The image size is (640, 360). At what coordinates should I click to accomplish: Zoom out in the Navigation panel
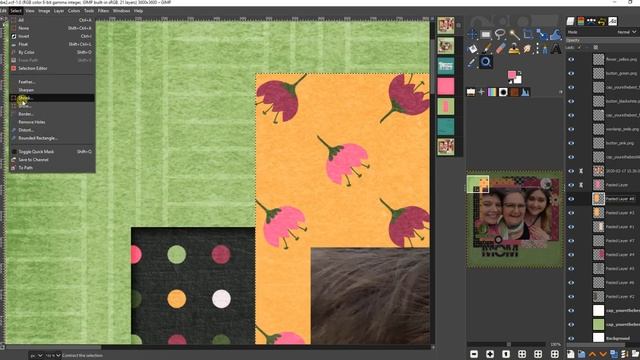(x=474, y=354)
